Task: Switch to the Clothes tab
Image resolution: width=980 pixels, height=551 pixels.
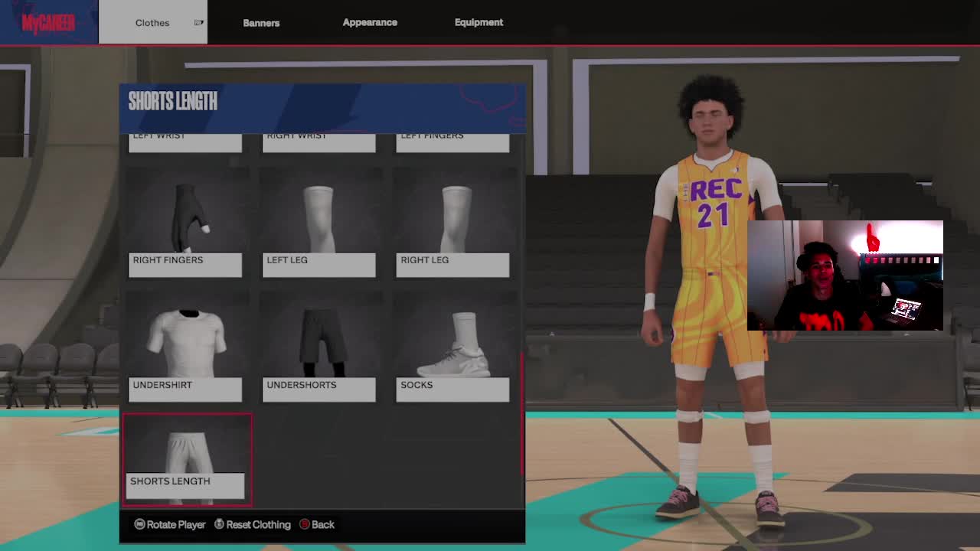Action: point(152,22)
